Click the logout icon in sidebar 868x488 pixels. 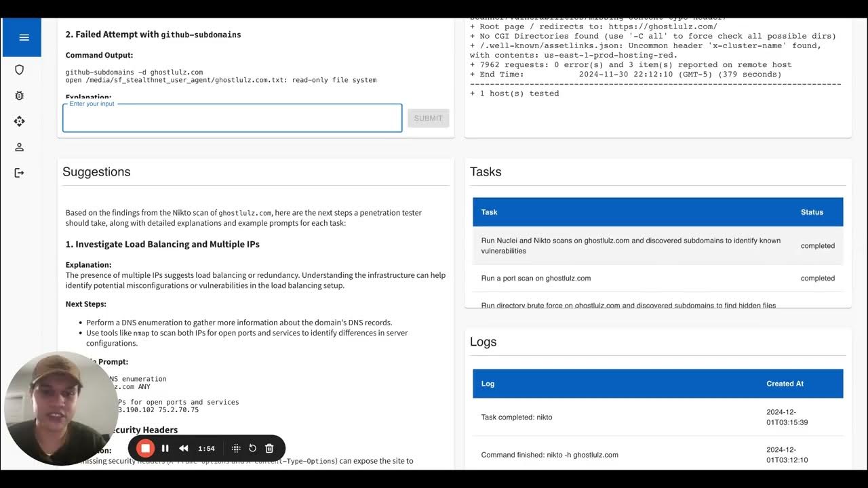[x=20, y=172]
